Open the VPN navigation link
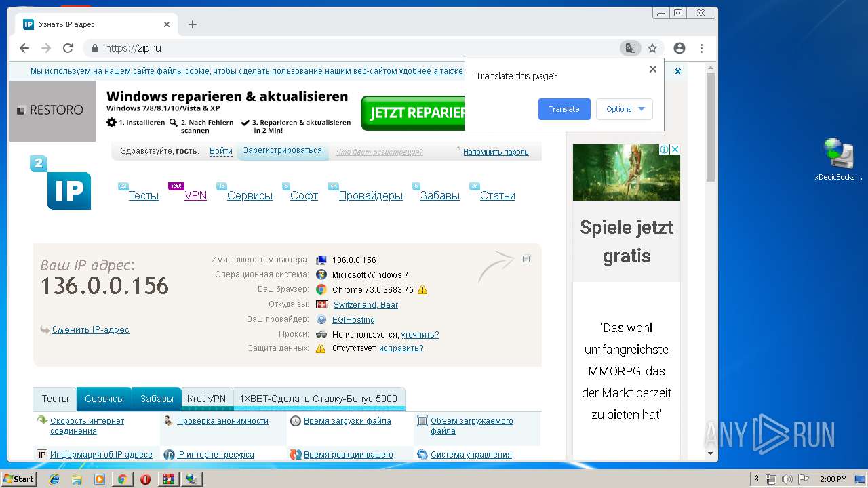 [x=195, y=195]
